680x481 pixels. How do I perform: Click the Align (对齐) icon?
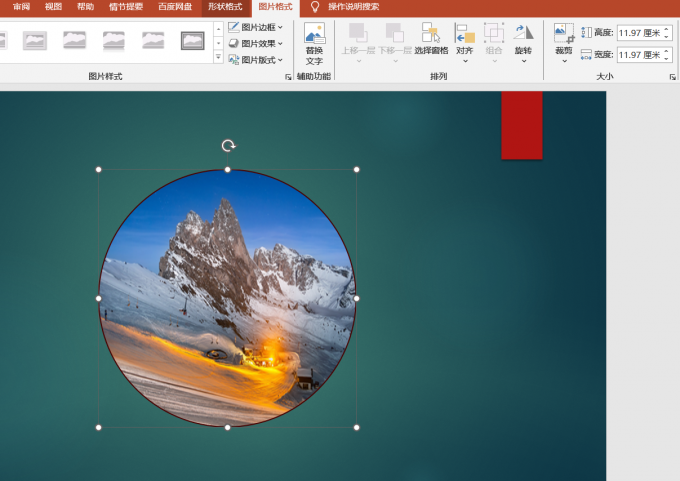(x=464, y=43)
